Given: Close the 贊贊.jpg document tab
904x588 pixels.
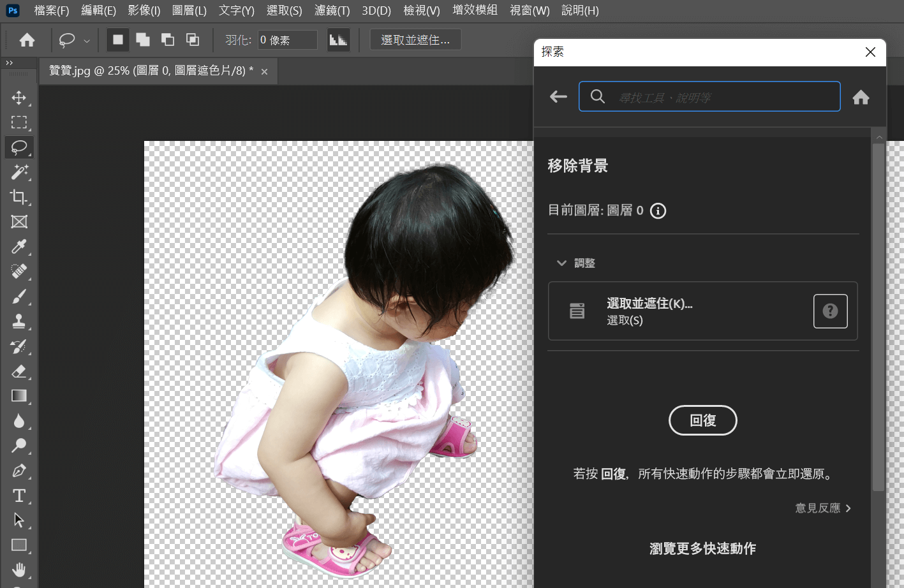Looking at the screenshot, I should [264, 72].
